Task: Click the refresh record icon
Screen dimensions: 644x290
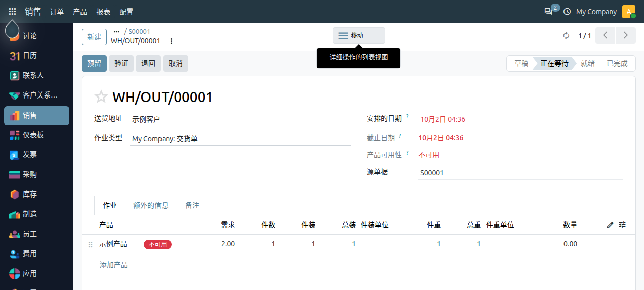Action: click(x=566, y=35)
